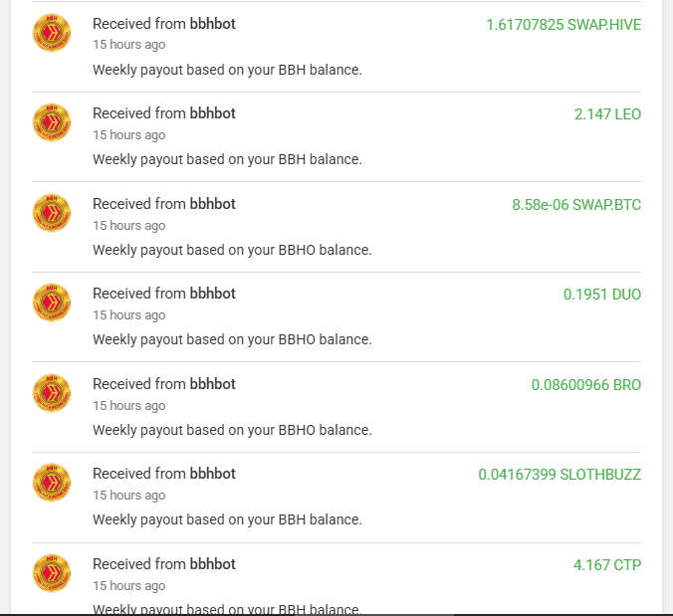Click the BBH avatar beside the SWAP.HIVE payout
This screenshot has height=616, width=673.
click(x=52, y=33)
